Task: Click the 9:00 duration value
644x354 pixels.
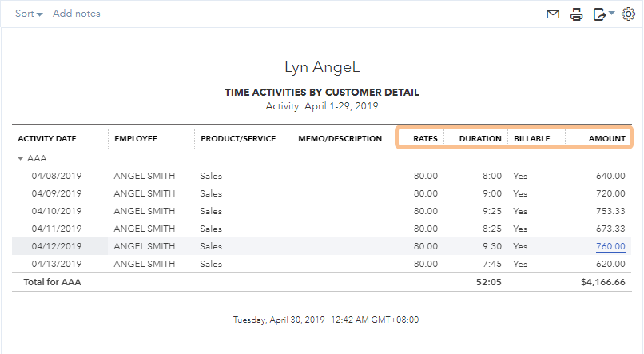Action: [x=492, y=193]
